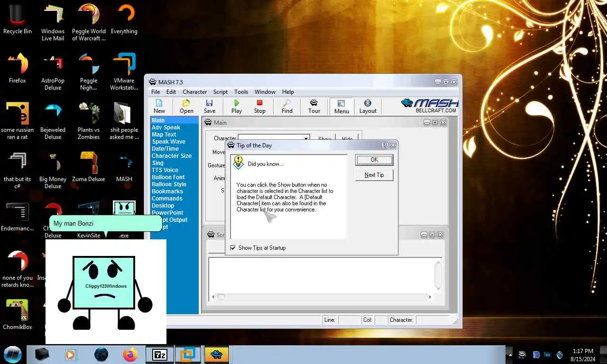Image resolution: width=607 pixels, height=364 pixels.
Task: Select the Zuma Deluxe desktop icon
Action: (x=89, y=166)
